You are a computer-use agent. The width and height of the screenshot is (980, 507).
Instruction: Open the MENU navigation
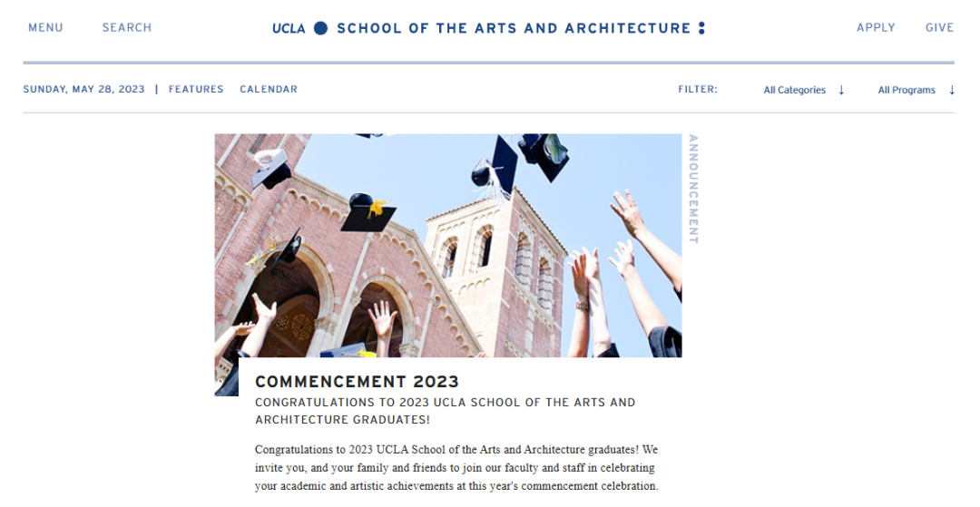(x=45, y=28)
